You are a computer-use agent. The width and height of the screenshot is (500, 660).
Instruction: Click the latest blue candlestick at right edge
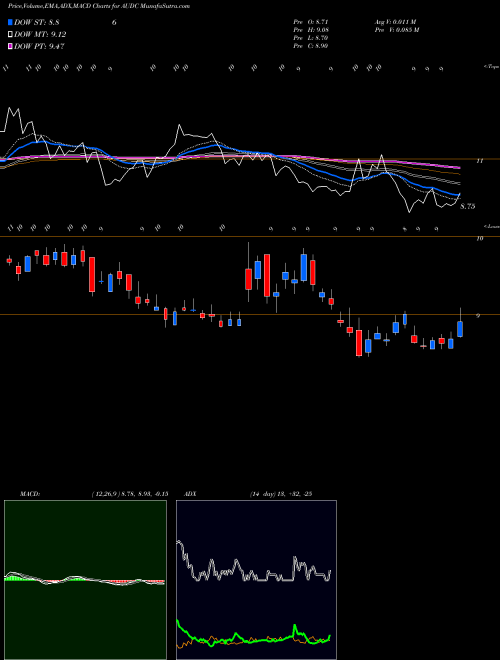click(460, 329)
